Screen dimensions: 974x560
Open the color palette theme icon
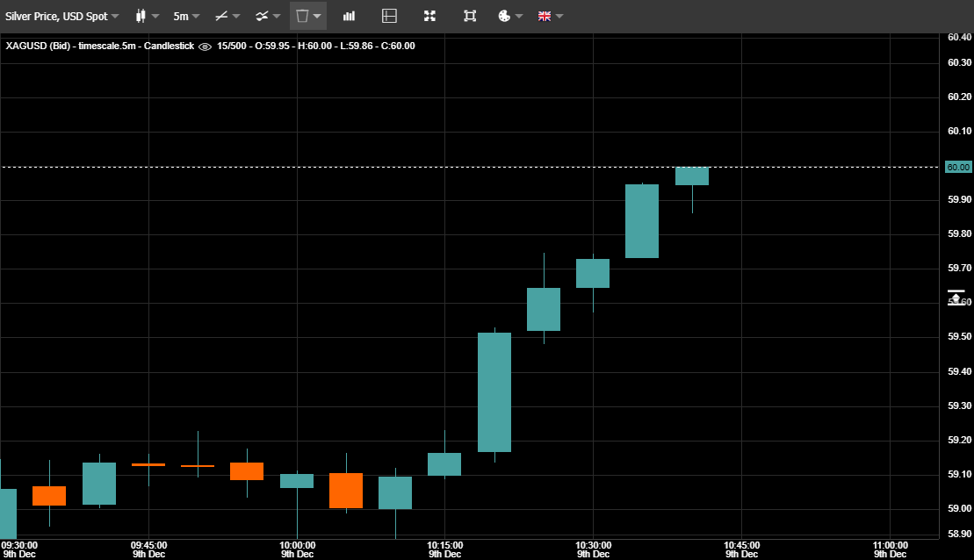[504, 16]
